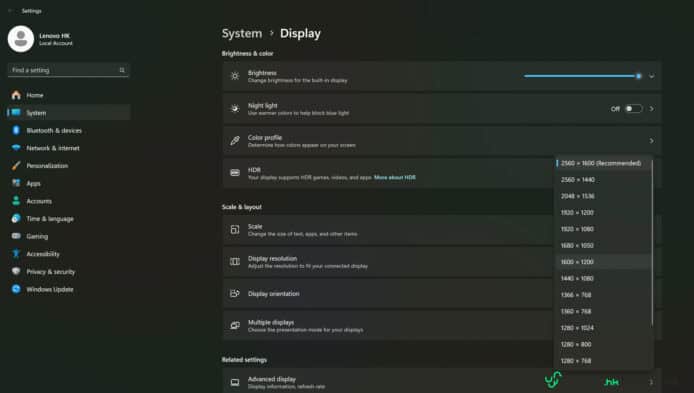694x393 pixels.
Task: Select 1440 × 1080 resolution
Action: (x=602, y=278)
